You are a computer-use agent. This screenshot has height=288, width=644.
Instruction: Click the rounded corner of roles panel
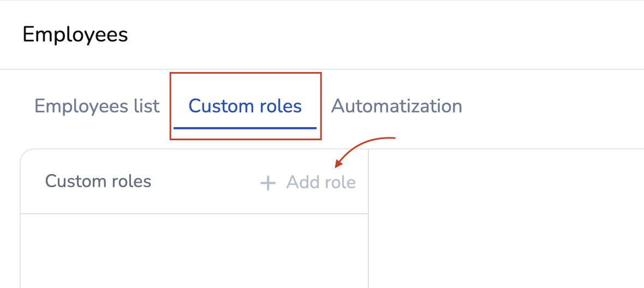pyautogui.click(x=24, y=153)
